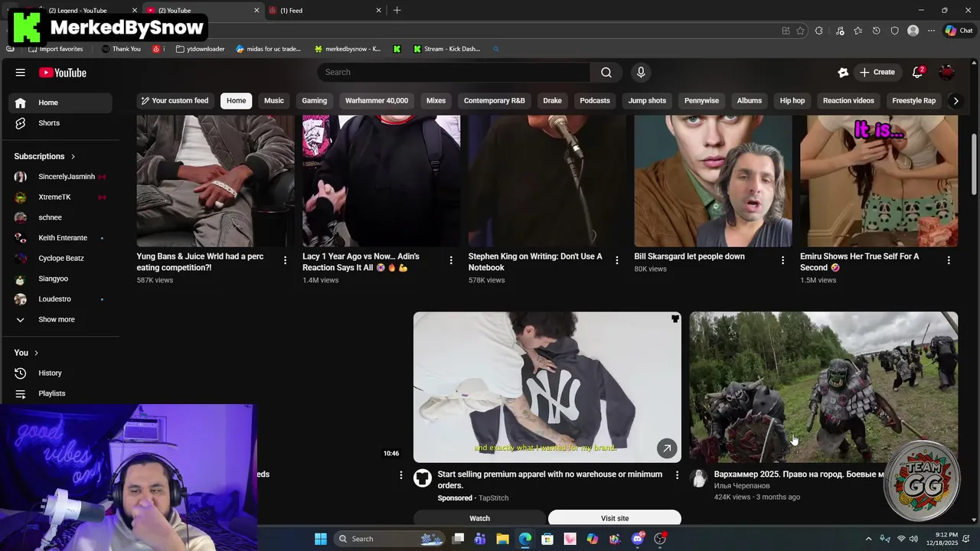Viewport: 980px width, 551px height.
Task: Open OBS from taskbar
Action: click(660, 539)
